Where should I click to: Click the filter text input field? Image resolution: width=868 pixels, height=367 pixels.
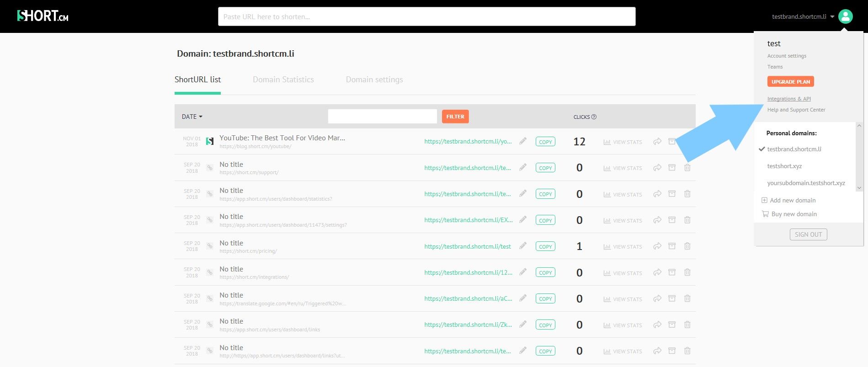click(x=382, y=117)
